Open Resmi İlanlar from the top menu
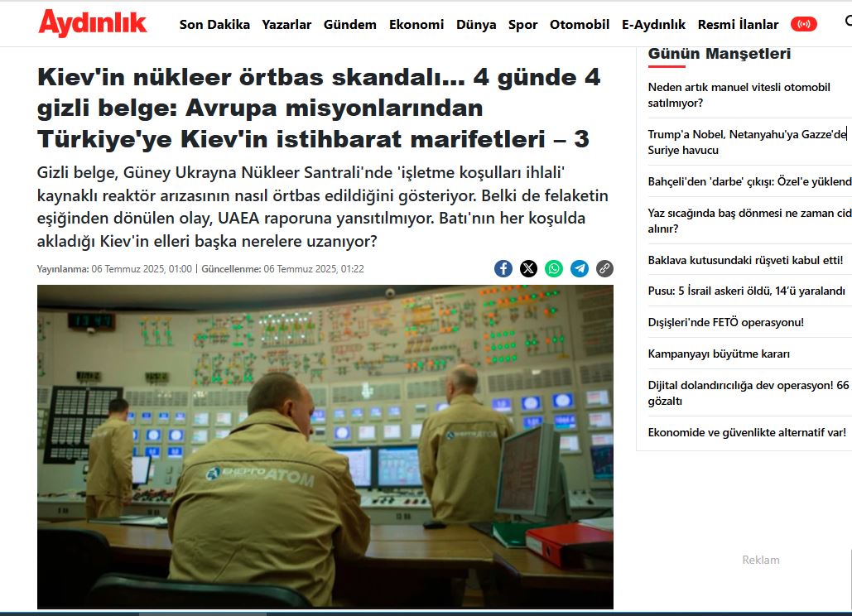The height and width of the screenshot is (616, 852). pos(738,24)
